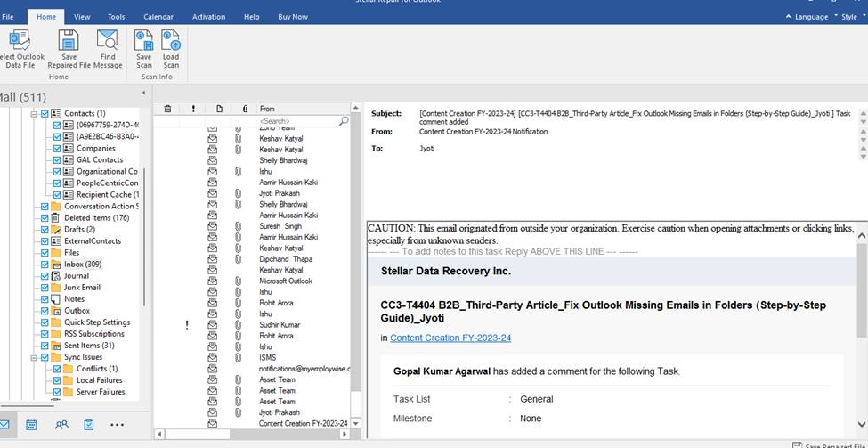Screen dimensions: 868x448
Task: Open the Activation tab
Action: click(208, 17)
